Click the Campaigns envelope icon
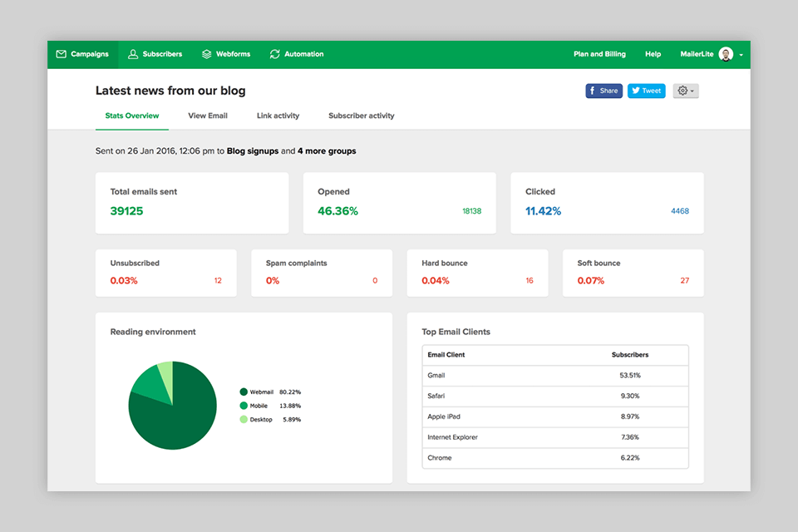 61,54
